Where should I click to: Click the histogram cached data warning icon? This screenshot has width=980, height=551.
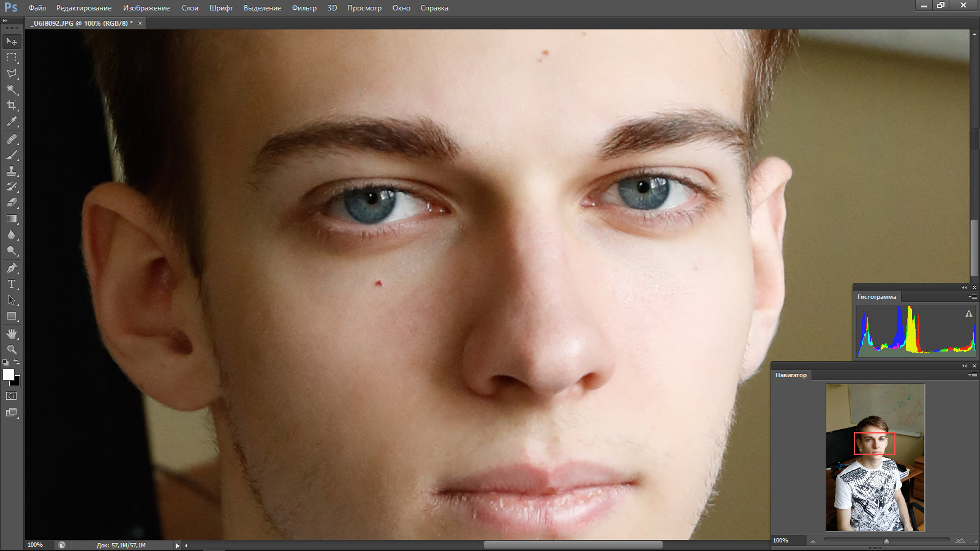coord(969,314)
